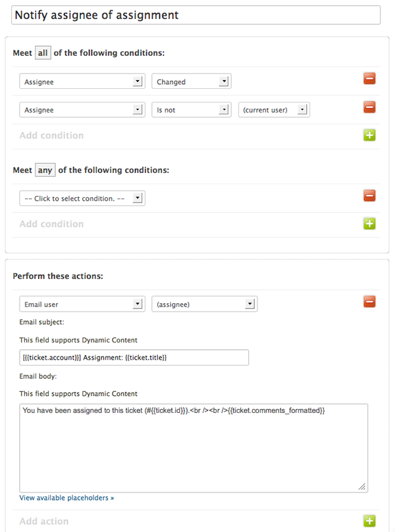Expand the 'Is not' operator dropdown

[192, 110]
